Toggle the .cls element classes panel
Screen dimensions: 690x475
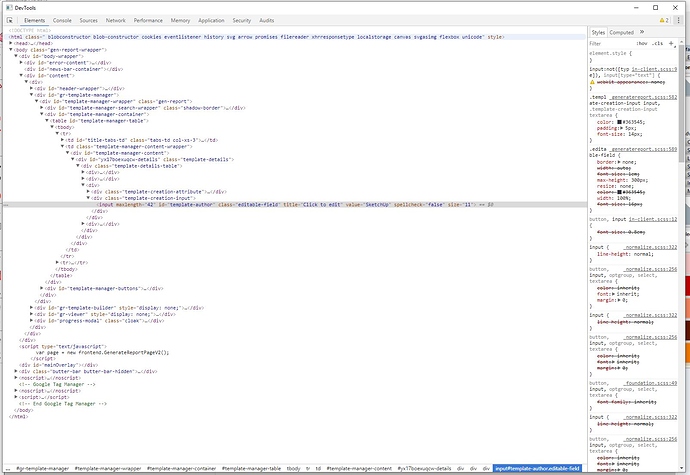pyautogui.click(x=657, y=43)
